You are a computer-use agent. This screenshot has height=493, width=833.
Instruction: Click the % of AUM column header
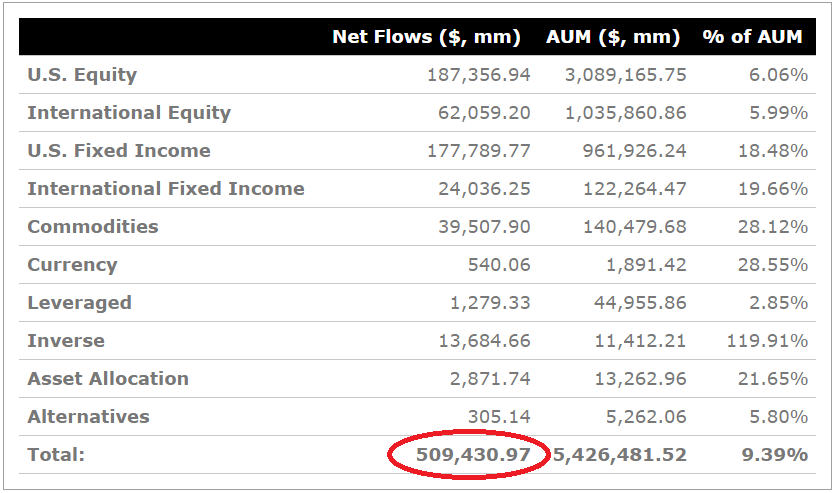click(752, 37)
